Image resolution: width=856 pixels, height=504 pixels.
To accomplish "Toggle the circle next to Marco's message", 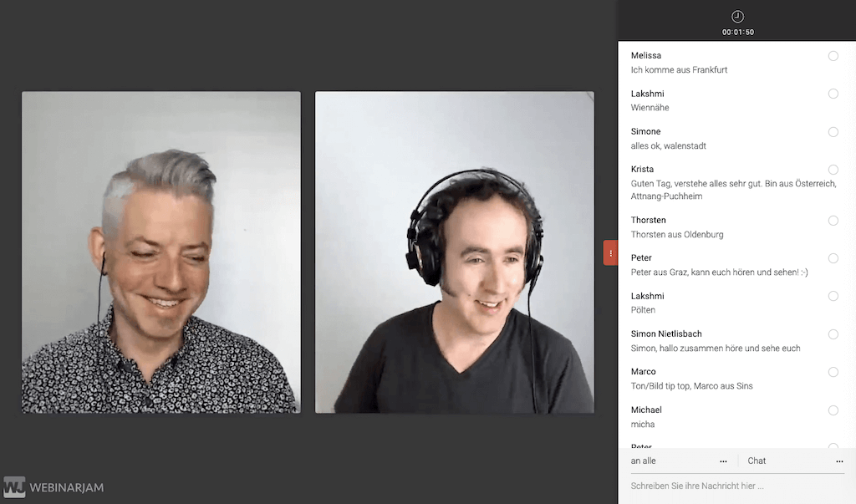I will (x=833, y=372).
